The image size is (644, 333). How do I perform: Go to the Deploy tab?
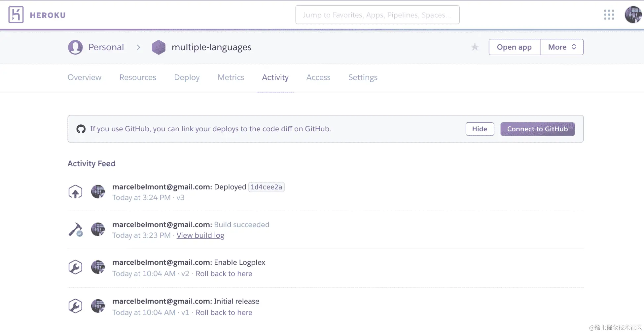tap(187, 77)
